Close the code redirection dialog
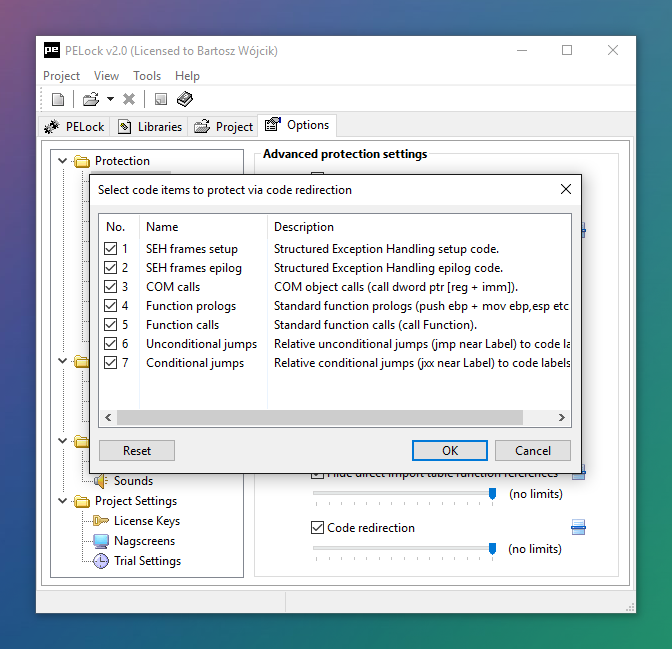 [x=566, y=189]
